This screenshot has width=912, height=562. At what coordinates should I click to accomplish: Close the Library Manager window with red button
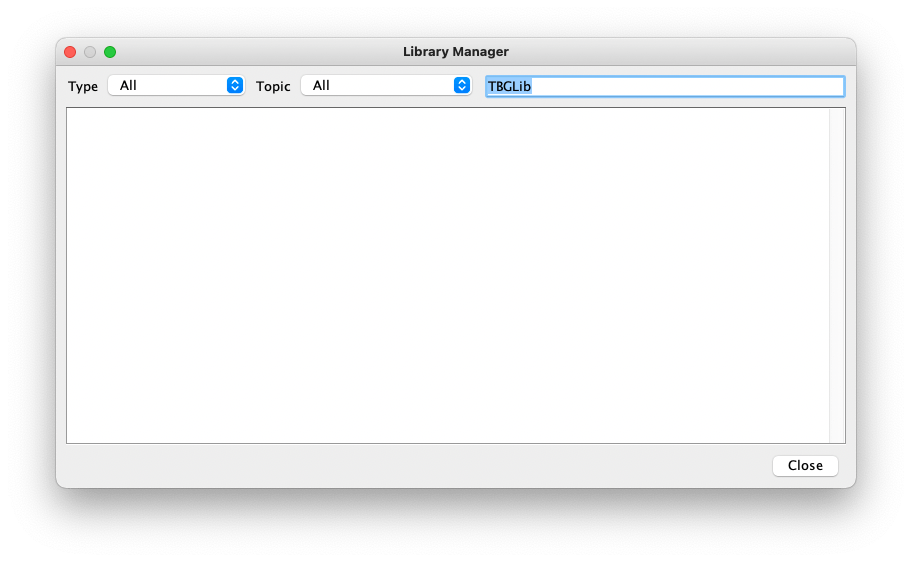point(70,52)
